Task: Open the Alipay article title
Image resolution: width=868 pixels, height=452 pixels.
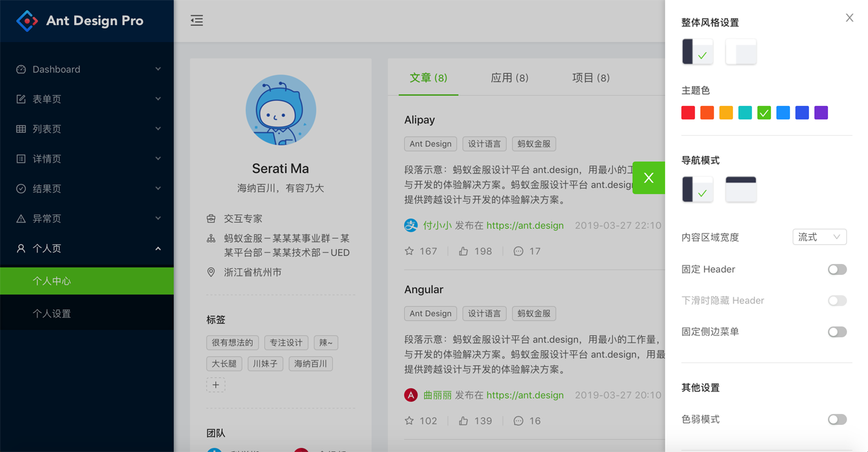Action: 420,120
